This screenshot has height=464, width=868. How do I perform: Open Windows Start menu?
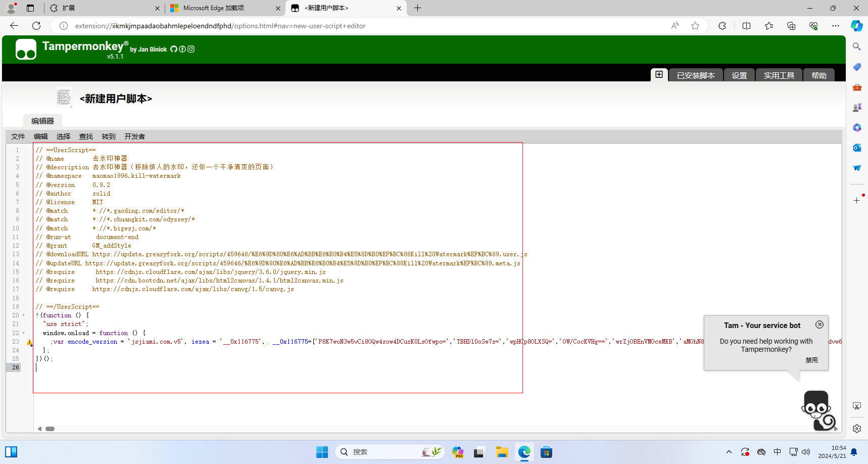coord(322,452)
